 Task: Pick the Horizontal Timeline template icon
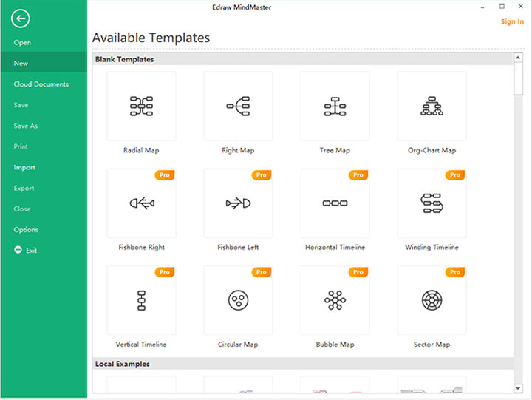coord(335,203)
